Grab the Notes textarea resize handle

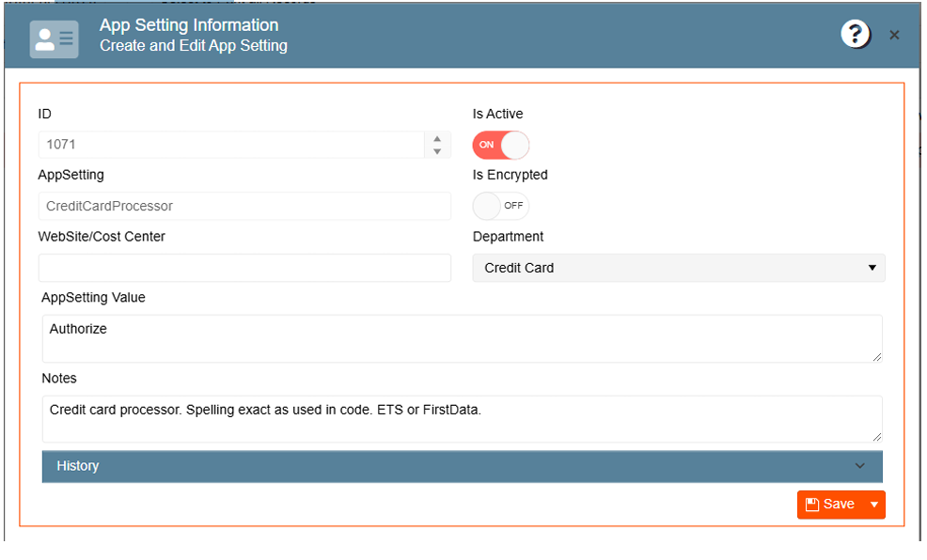tap(878, 437)
